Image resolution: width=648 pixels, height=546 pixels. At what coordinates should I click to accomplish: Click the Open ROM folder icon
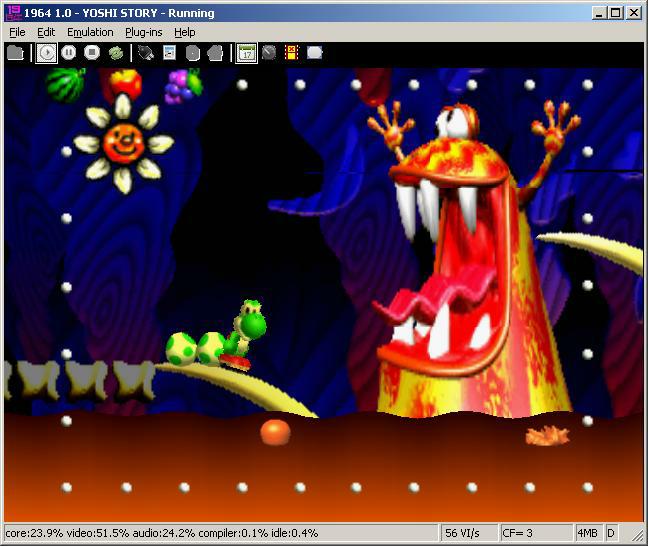point(15,53)
